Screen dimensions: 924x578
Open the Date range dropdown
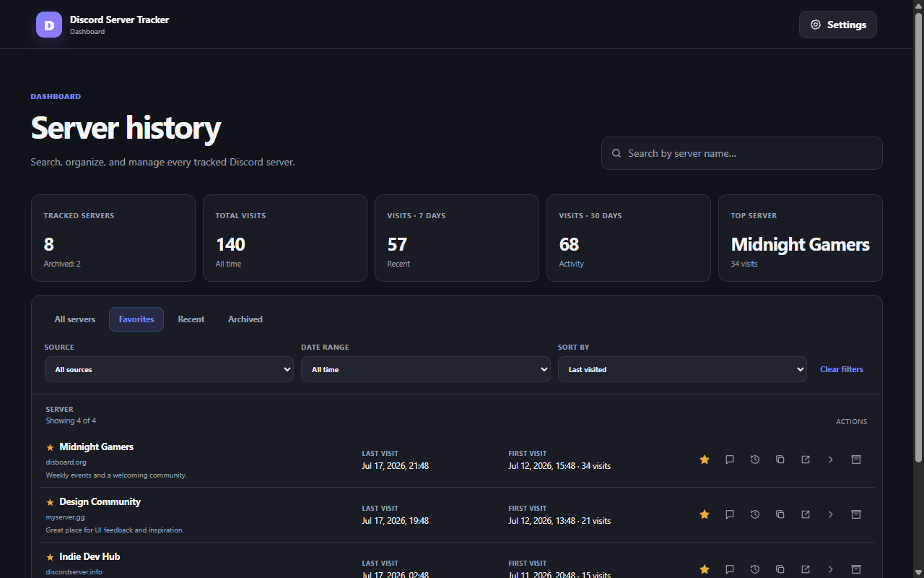click(426, 369)
